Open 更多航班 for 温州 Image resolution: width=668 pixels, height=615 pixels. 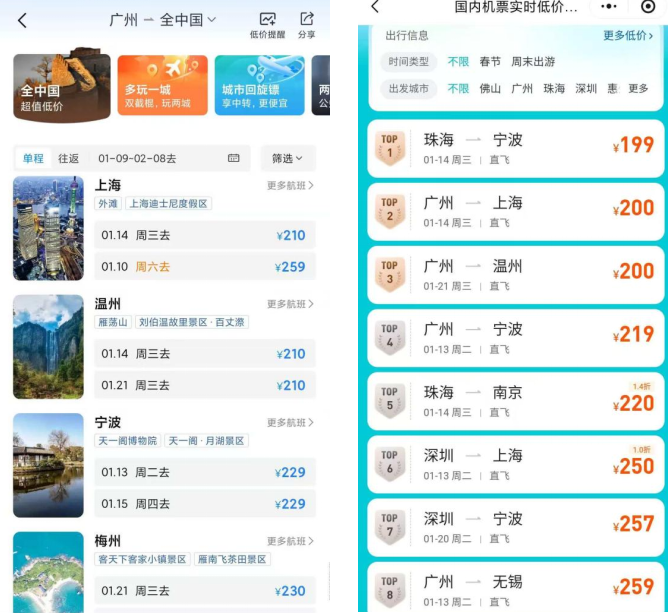tap(290, 304)
